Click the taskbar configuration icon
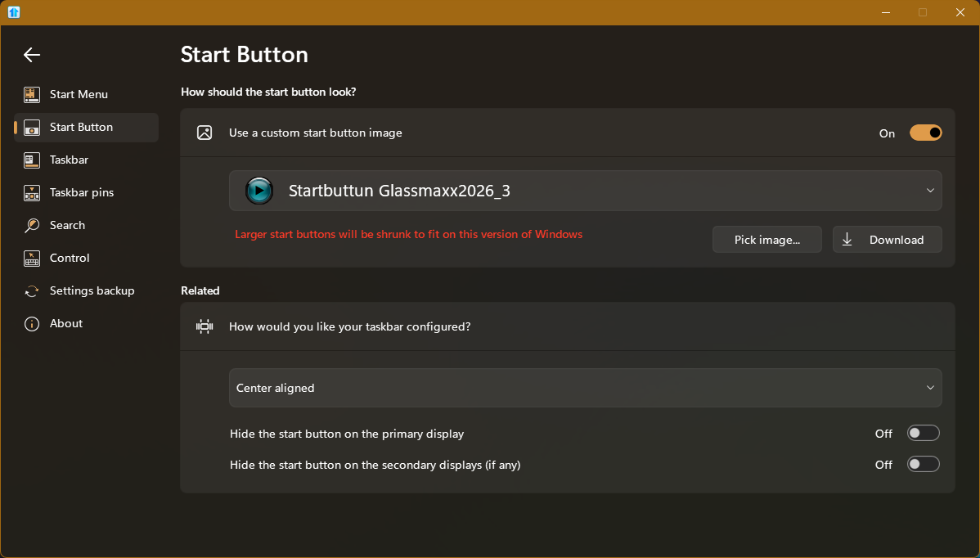 (x=205, y=326)
